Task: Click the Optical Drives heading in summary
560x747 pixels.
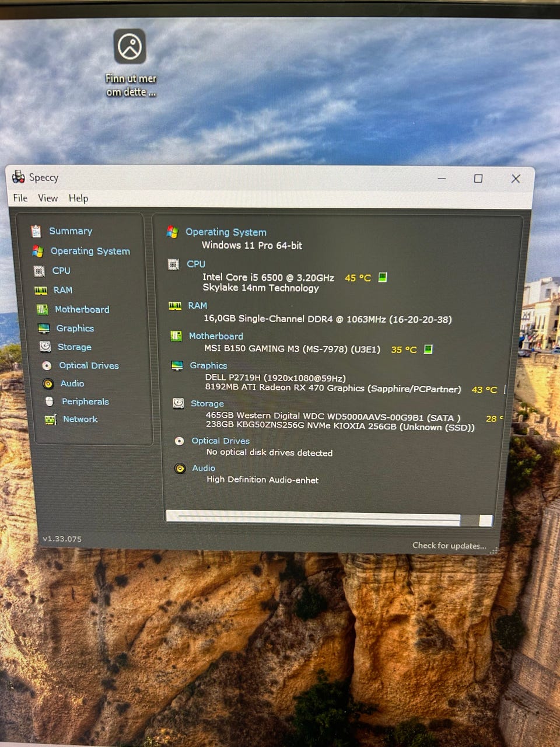Action: pyautogui.click(x=220, y=441)
